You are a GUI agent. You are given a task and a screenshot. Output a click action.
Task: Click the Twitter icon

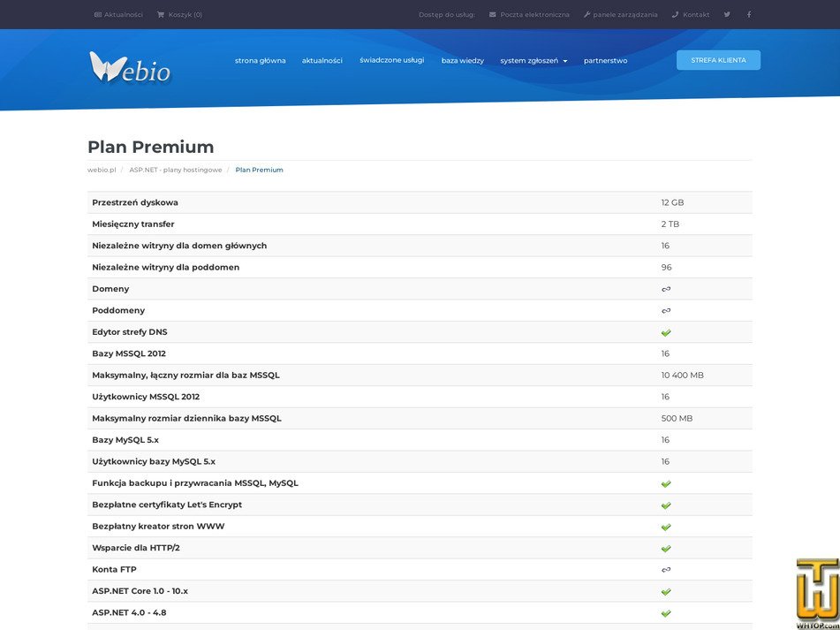(727, 14)
